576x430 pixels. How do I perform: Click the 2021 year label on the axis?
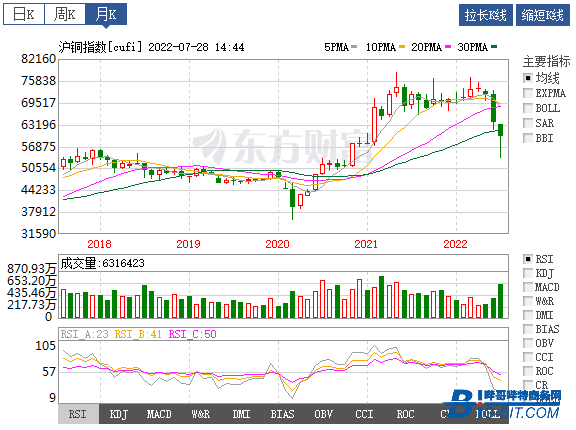[x=366, y=244]
